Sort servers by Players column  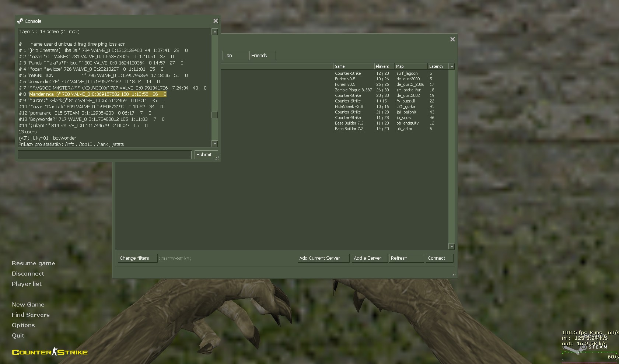pos(384,66)
